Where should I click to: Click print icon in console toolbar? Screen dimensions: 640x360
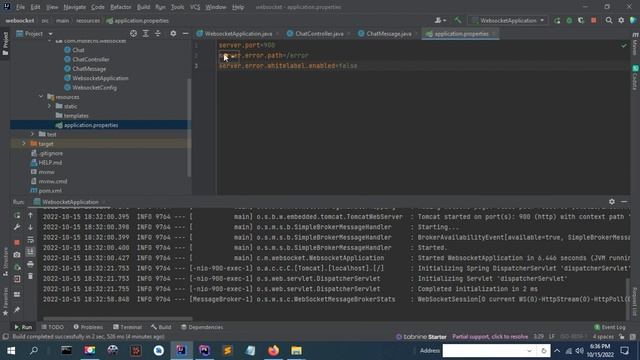click(x=30, y=264)
